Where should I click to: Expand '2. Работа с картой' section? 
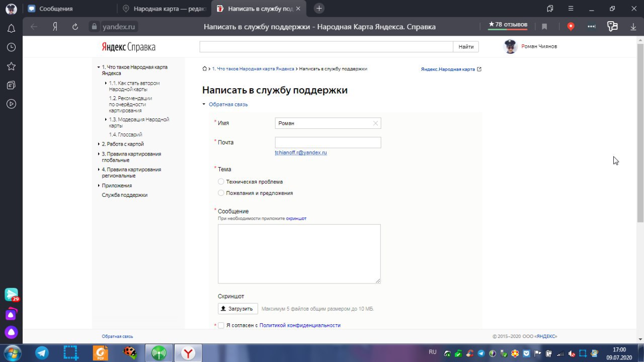coord(99,144)
